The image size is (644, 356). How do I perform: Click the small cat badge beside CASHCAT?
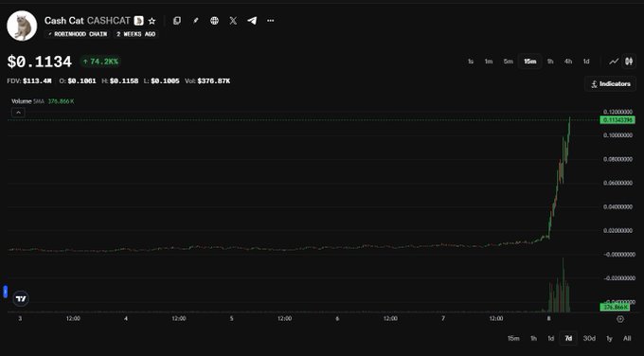[x=139, y=21]
